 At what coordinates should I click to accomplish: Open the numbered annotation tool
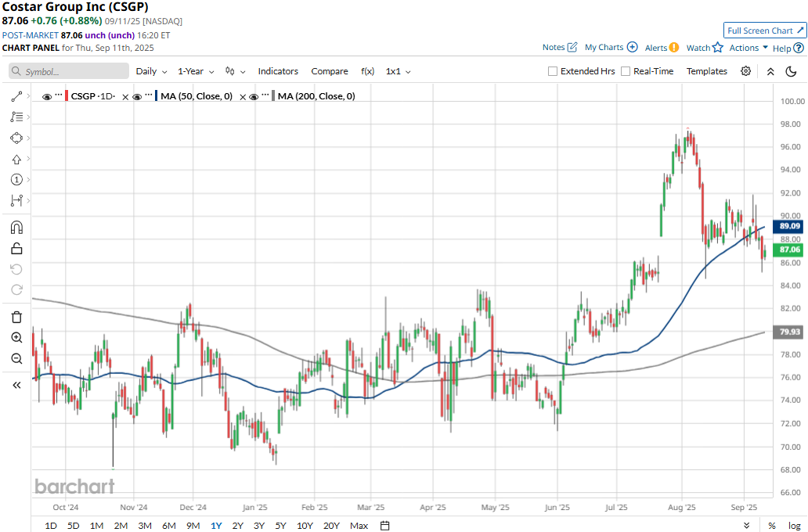(x=16, y=179)
